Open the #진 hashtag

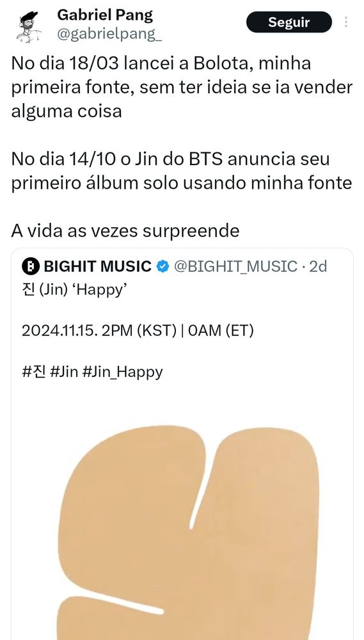(x=33, y=372)
